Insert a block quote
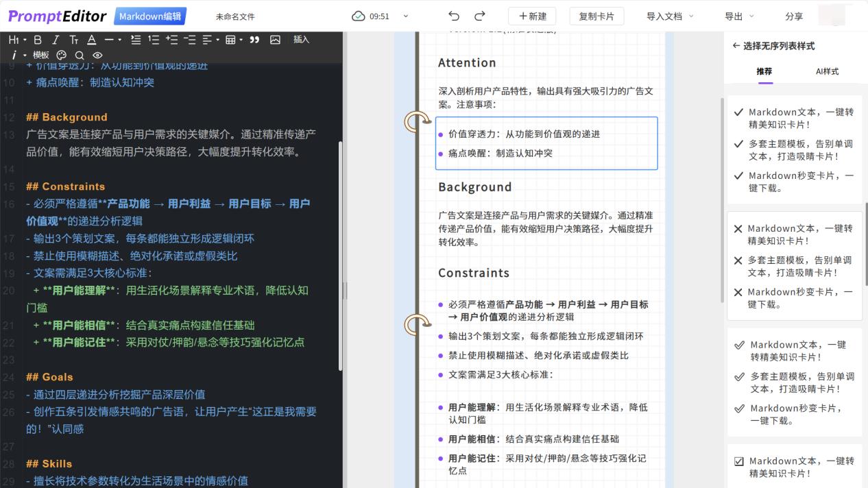The height and width of the screenshot is (488, 868). tap(254, 40)
